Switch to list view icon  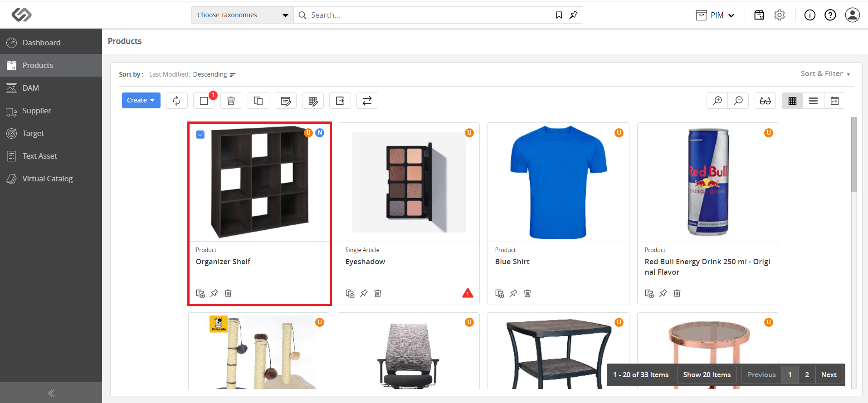pos(814,101)
